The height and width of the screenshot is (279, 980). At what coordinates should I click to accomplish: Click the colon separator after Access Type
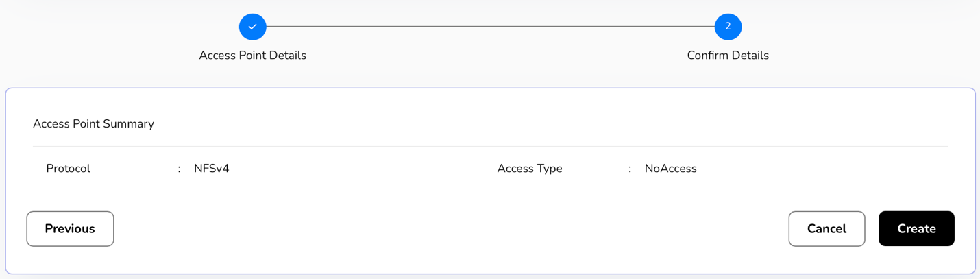tap(630, 169)
